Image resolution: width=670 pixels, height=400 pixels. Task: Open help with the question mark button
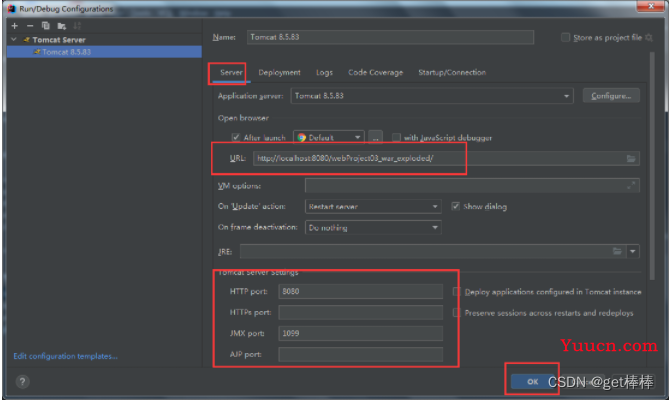[x=22, y=382]
